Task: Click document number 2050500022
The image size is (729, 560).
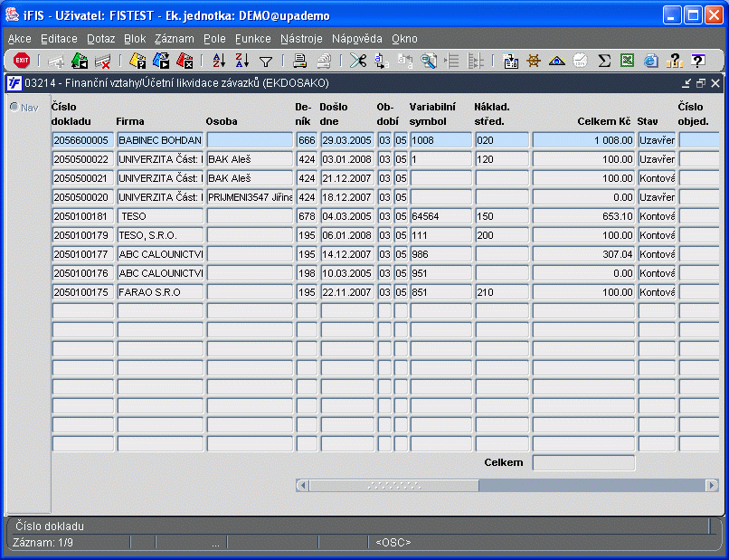Action: click(83, 159)
